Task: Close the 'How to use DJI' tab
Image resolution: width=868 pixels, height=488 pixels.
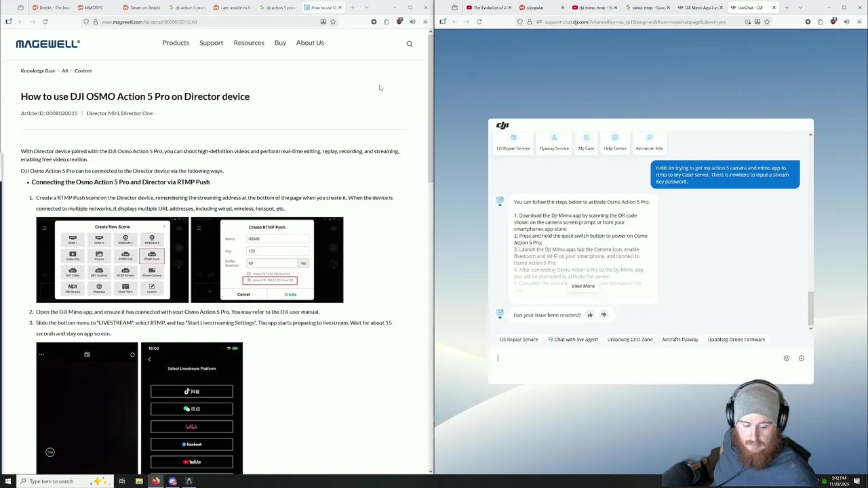Action: [x=340, y=7]
